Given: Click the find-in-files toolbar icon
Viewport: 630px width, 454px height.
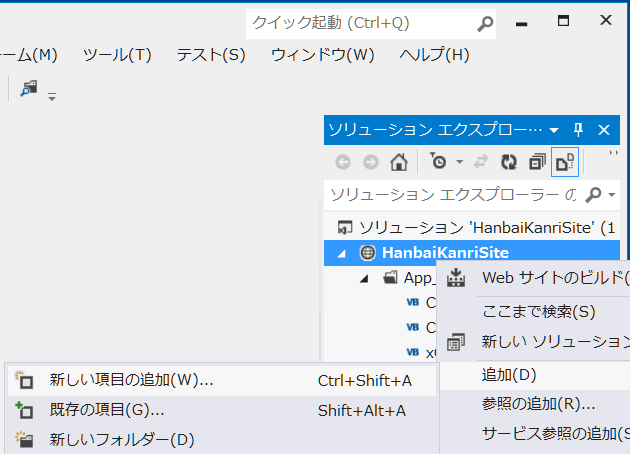Looking at the screenshot, I should (x=29, y=89).
